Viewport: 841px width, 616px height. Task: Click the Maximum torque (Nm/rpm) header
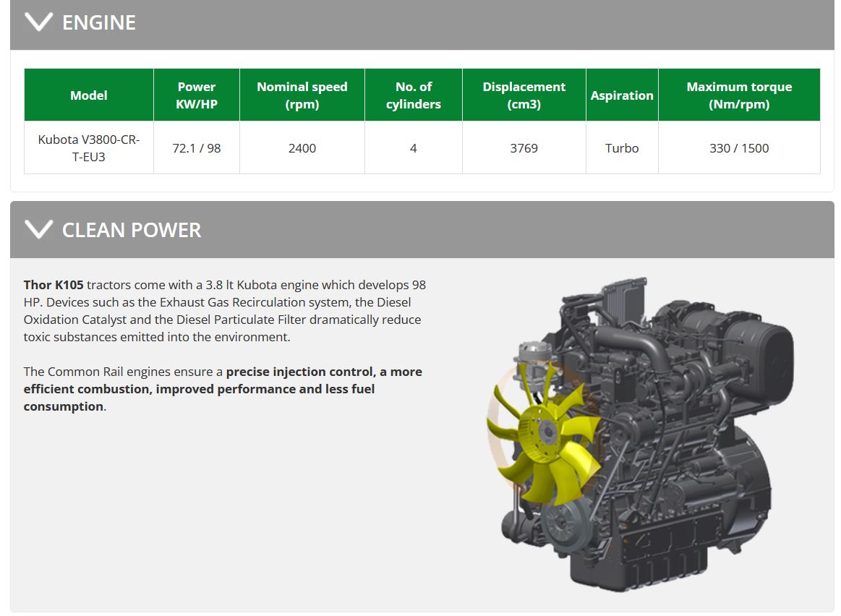click(739, 95)
